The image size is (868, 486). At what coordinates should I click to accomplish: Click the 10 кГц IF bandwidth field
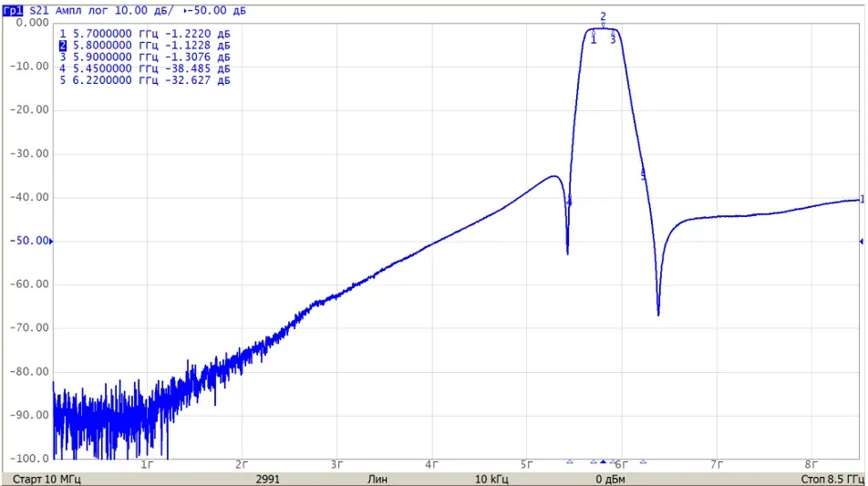click(x=491, y=479)
